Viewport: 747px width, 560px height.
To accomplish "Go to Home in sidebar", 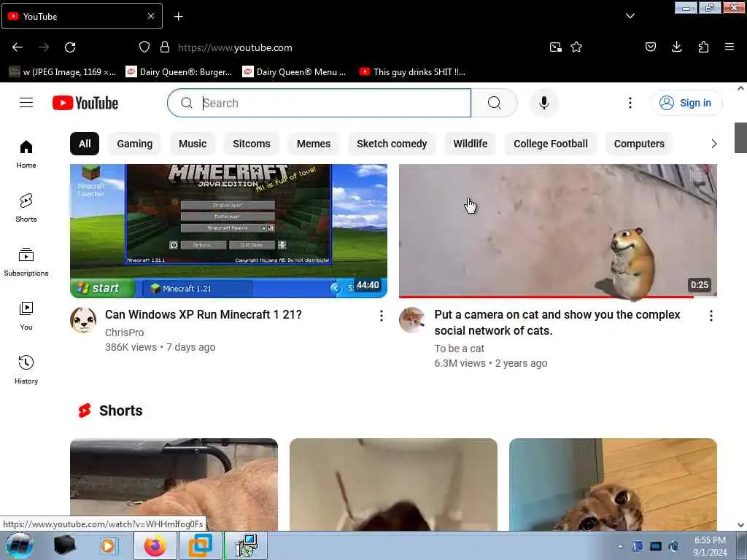I will point(26,155).
